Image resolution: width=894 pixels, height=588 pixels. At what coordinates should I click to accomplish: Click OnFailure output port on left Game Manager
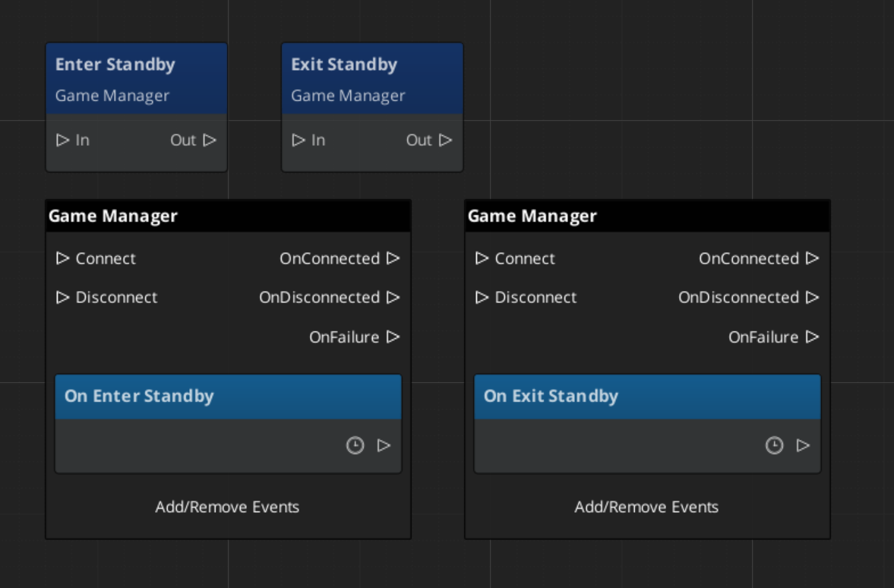393,337
